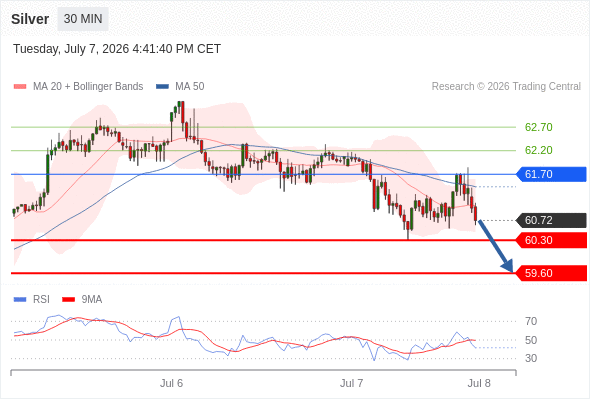Click the pink MA 20 Bollinger Bands legend swatch

click(x=20, y=87)
